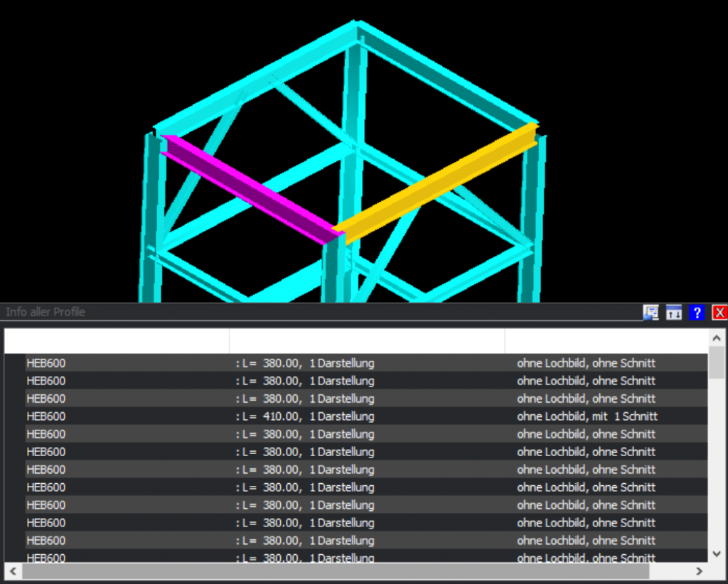
Task: Select the HEB600 row with L= 410.00
Action: (x=356, y=416)
